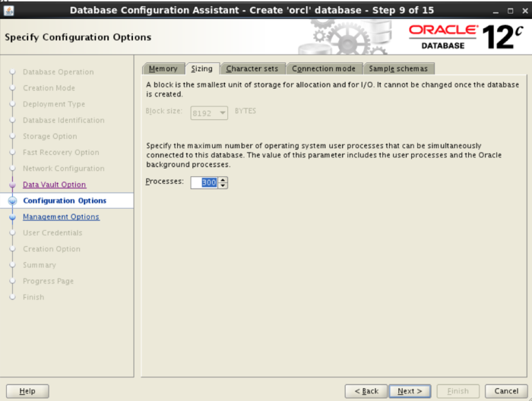This screenshot has width=532, height=401.
Task: Click the BYTES unit label
Action: pos(245,111)
